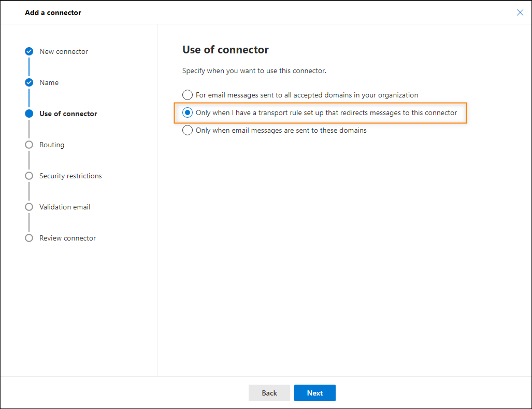The width and height of the screenshot is (532, 409).
Task: Click the Routing step circle
Action: (29, 145)
